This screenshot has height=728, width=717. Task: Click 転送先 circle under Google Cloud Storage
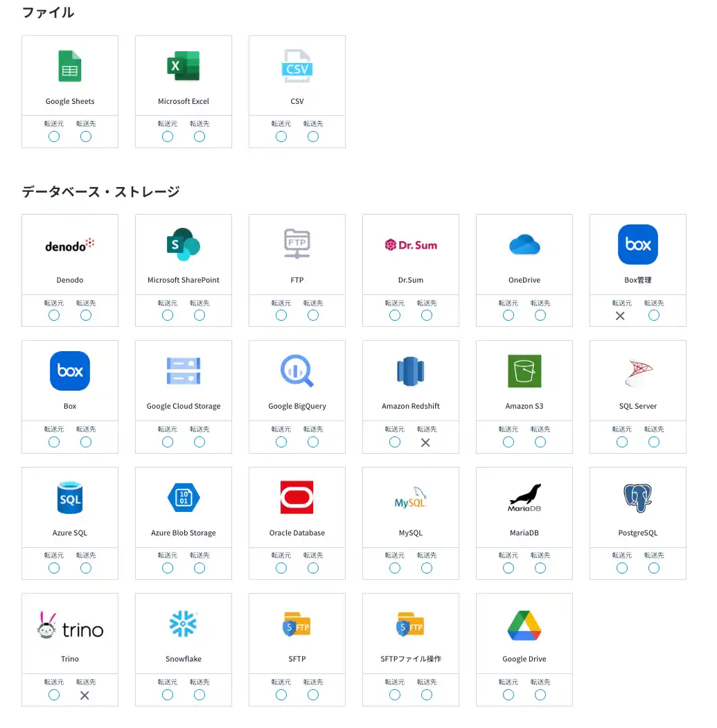[200, 442]
